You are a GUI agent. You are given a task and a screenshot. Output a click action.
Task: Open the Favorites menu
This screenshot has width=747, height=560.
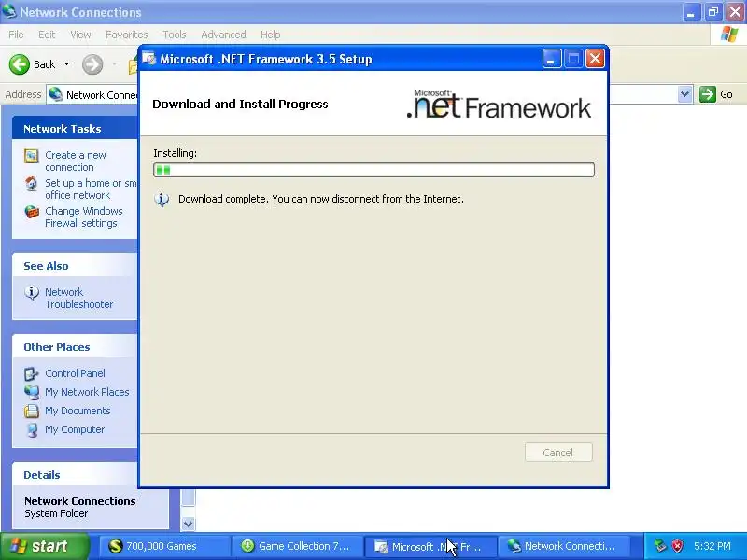(127, 35)
